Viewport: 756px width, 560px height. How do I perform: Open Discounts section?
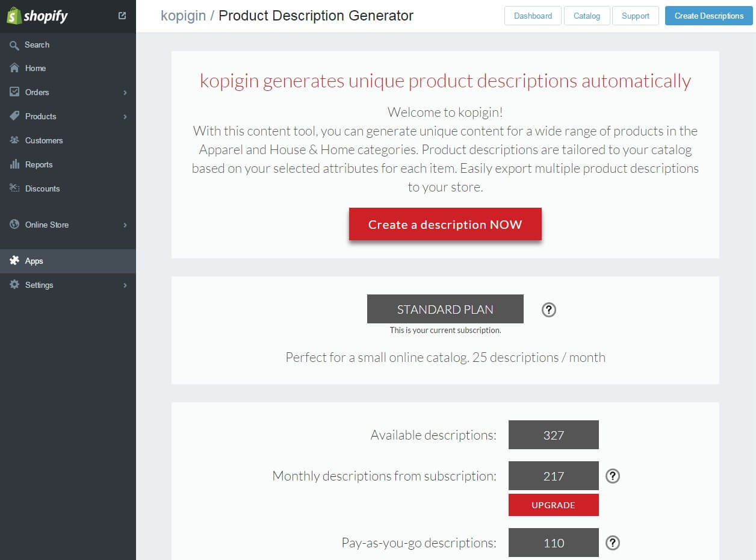(68, 188)
